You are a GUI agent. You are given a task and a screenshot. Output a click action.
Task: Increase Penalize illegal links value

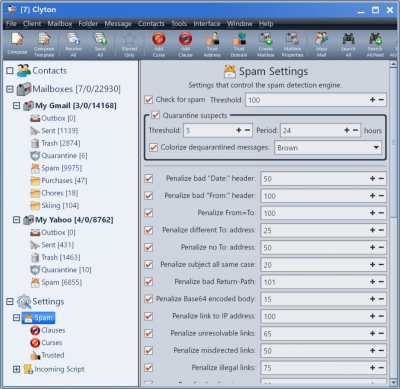(x=372, y=368)
